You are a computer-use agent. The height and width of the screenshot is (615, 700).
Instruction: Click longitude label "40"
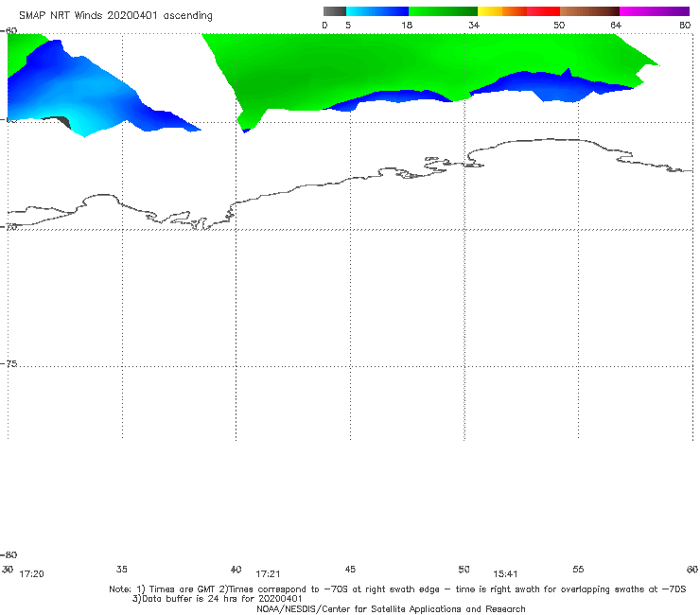[x=236, y=569]
